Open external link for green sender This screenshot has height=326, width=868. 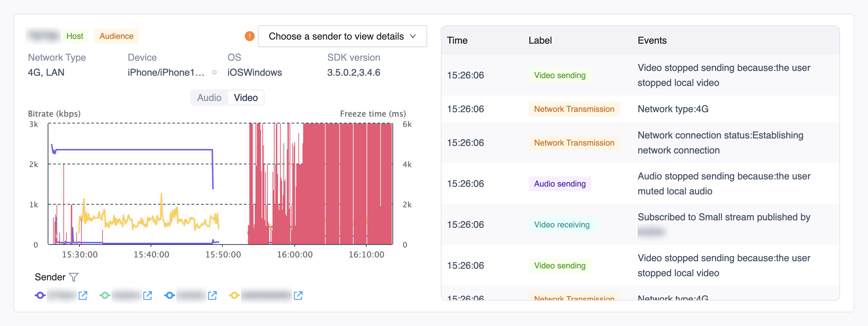pyautogui.click(x=148, y=295)
